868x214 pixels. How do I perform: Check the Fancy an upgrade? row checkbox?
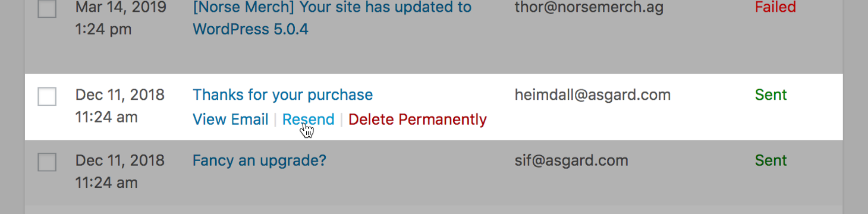[x=47, y=162]
